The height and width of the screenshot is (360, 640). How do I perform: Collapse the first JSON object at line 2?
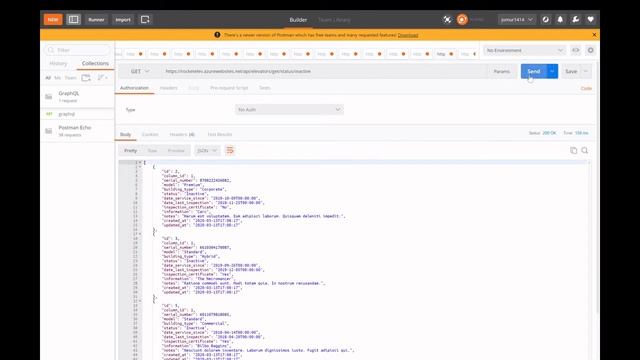140,167
